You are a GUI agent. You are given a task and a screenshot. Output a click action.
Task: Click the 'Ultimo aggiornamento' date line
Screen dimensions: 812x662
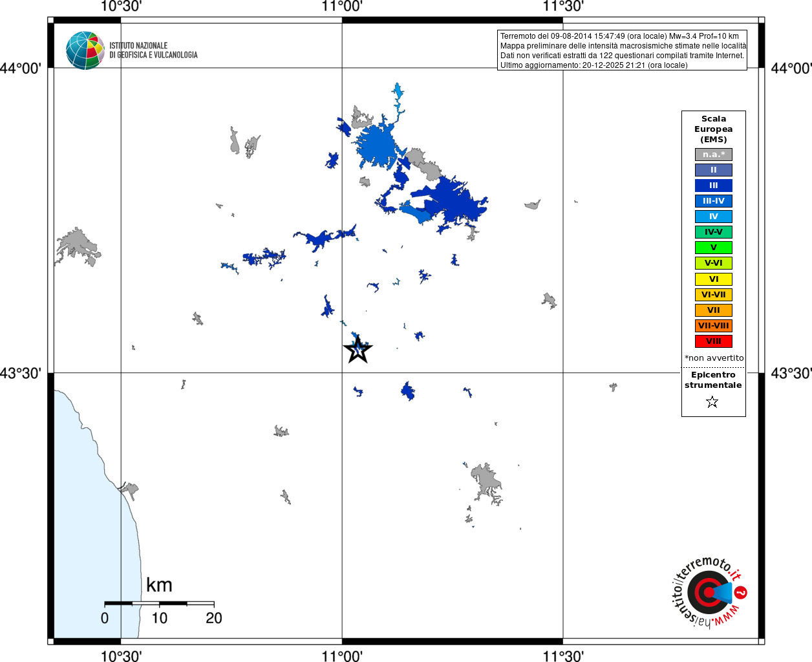[x=593, y=65]
